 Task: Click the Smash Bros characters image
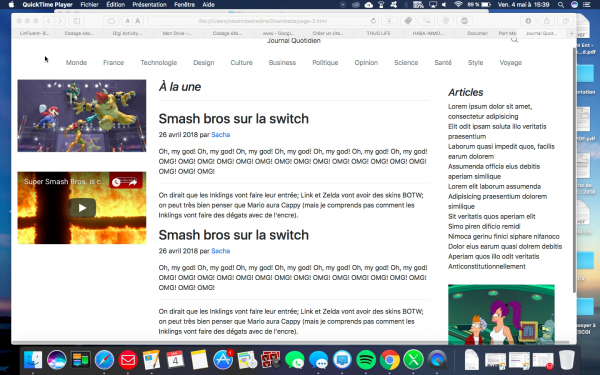pyautogui.click(x=82, y=116)
